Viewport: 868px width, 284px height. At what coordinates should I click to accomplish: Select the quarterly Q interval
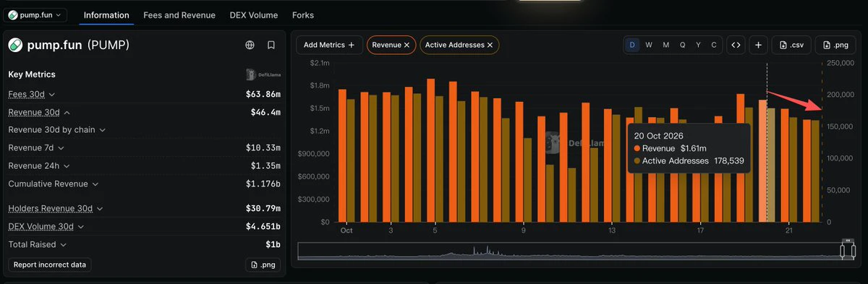(682, 45)
